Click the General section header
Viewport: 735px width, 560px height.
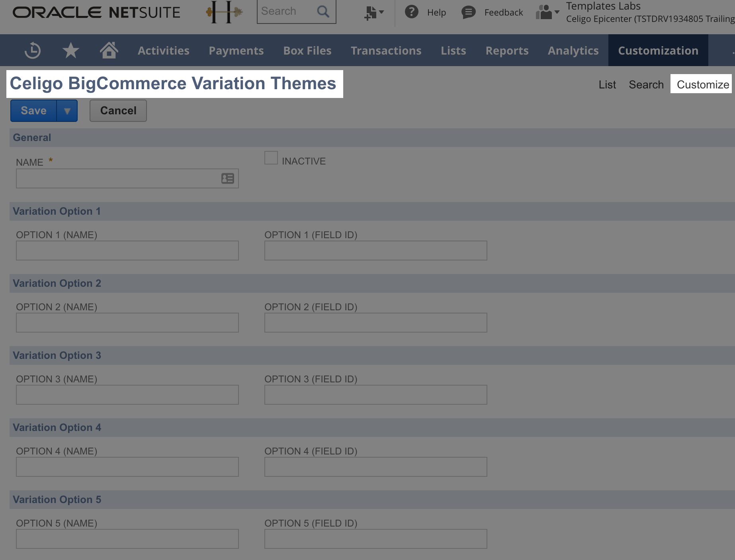(372, 137)
